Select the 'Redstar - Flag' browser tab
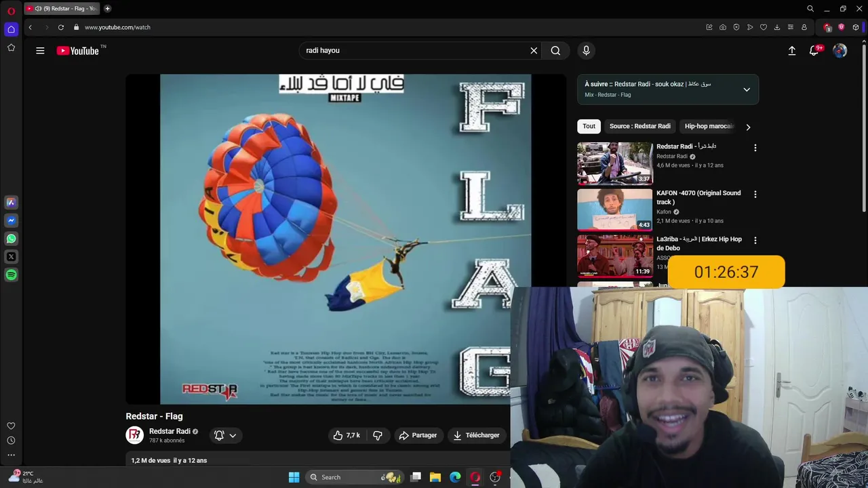 tap(62, 9)
